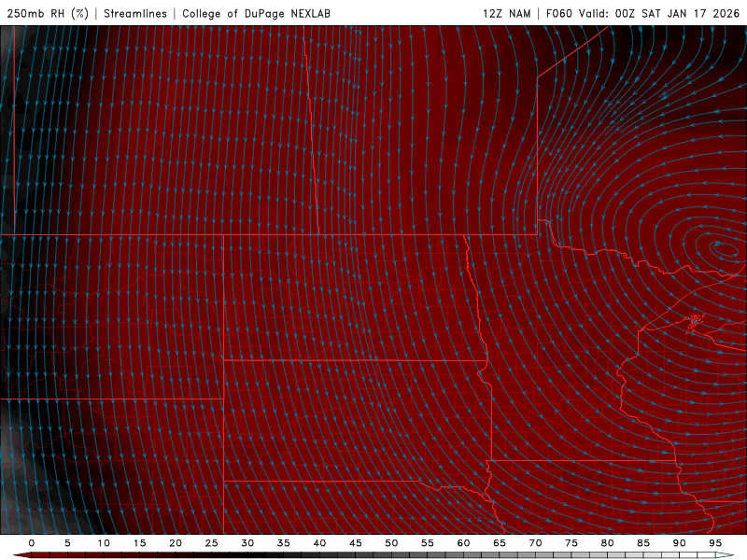Select the 65 label on the color scale
This screenshot has width=747, height=560.
click(500, 543)
